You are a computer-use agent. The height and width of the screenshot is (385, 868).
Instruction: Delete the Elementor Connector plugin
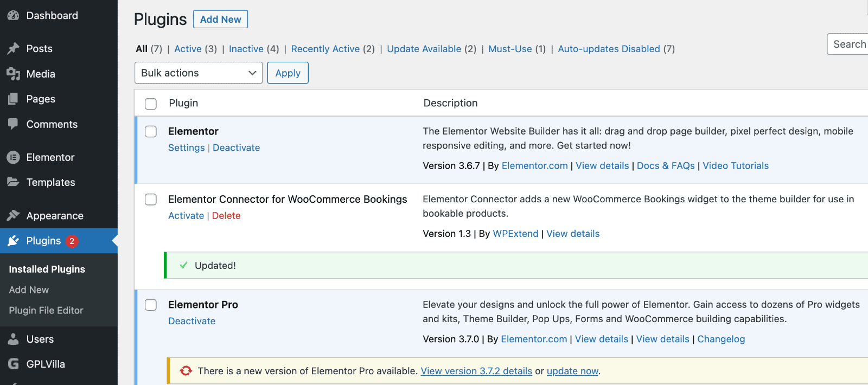[x=226, y=215]
